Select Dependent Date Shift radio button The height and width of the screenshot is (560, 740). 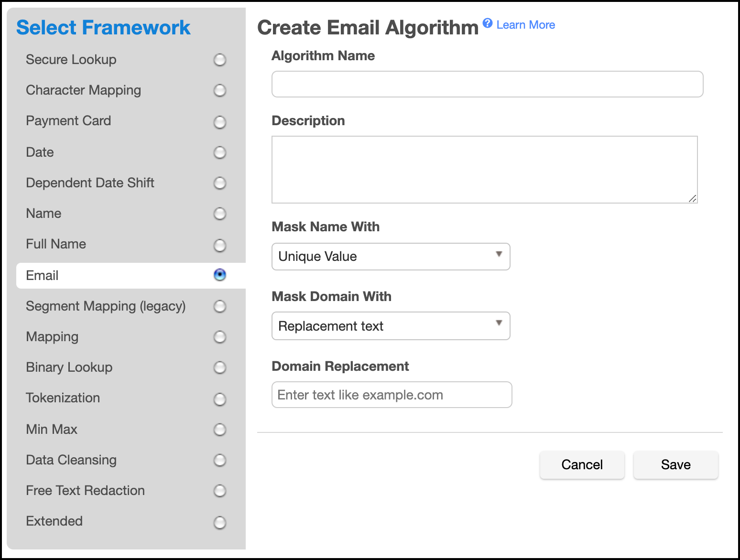[219, 183]
